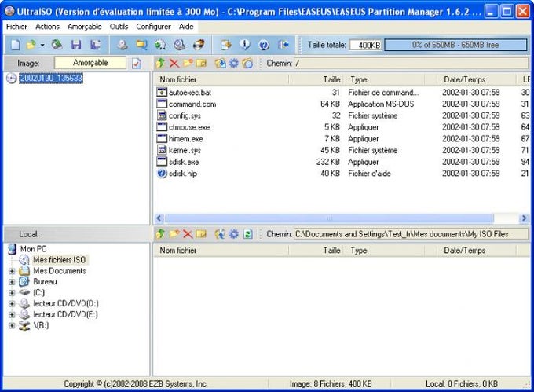Viewport: 534px width, 392px height.
Task: Open the dropdown arrow beside the open icon
Action: [x=42, y=45]
